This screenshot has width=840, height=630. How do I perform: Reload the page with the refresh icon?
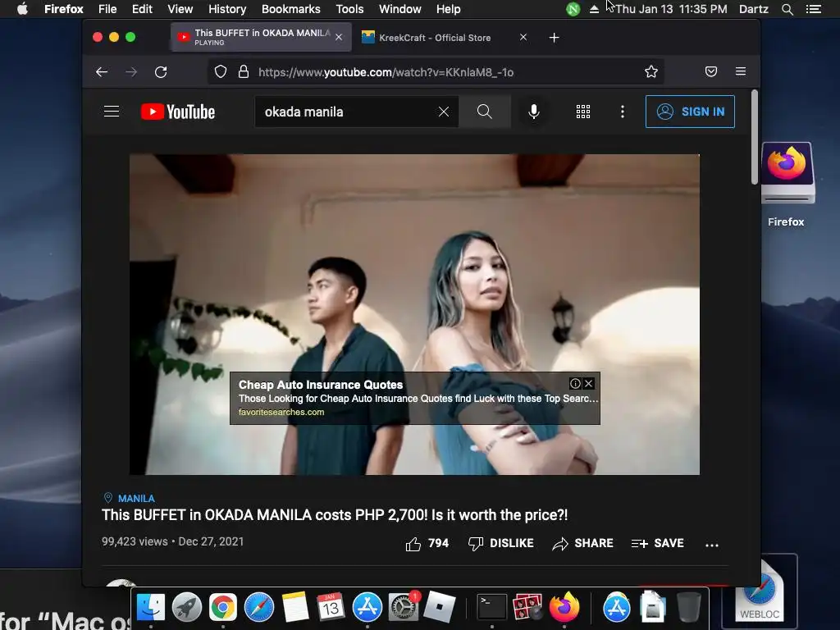161,72
